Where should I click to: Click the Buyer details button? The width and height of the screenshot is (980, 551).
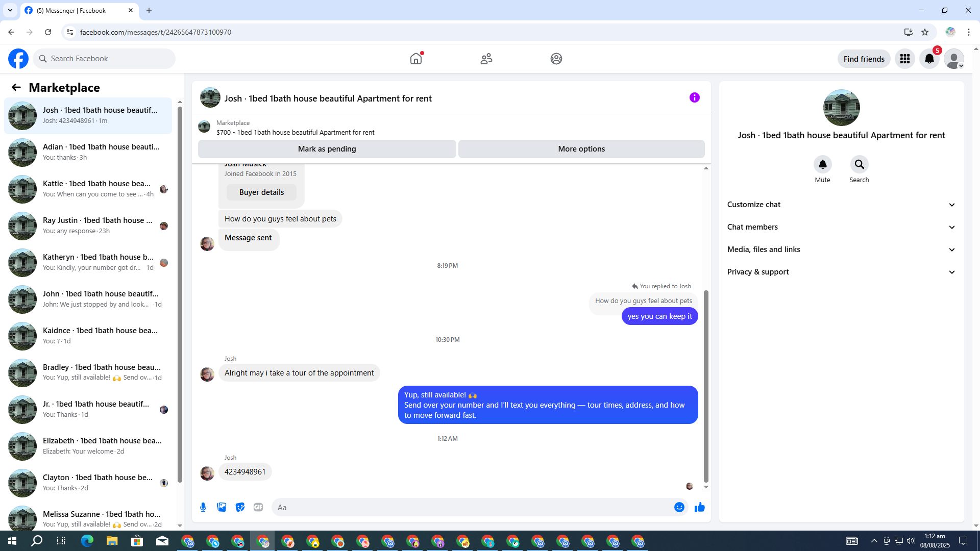(x=261, y=192)
